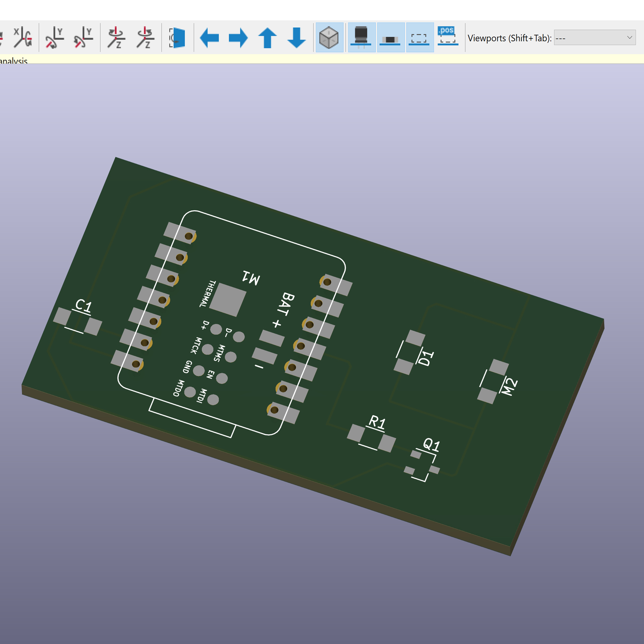This screenshot has height=644, width=644.
Task: Toggle models not in .pos file
Action: click(448, 37)
